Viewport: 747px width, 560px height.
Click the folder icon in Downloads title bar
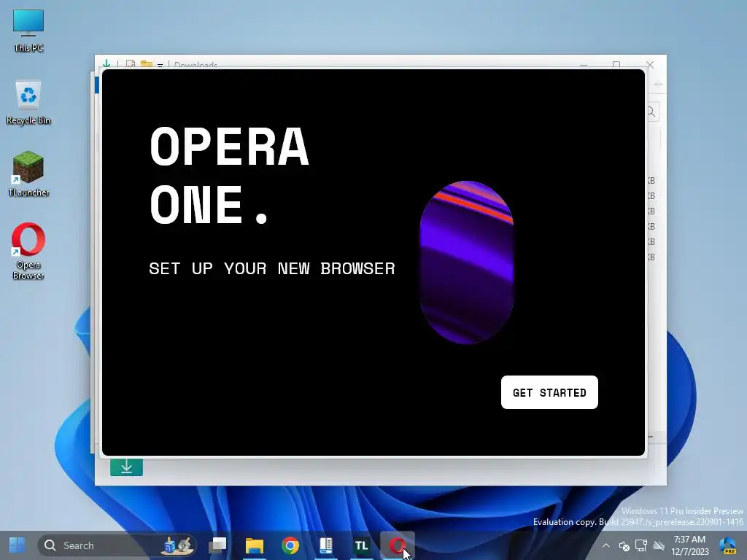click(147, 64)
